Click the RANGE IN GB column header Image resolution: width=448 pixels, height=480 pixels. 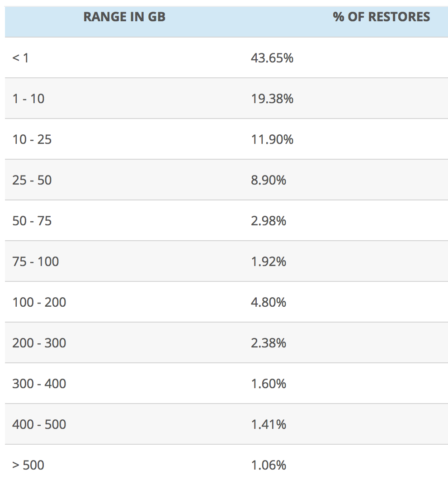point(124,17)
